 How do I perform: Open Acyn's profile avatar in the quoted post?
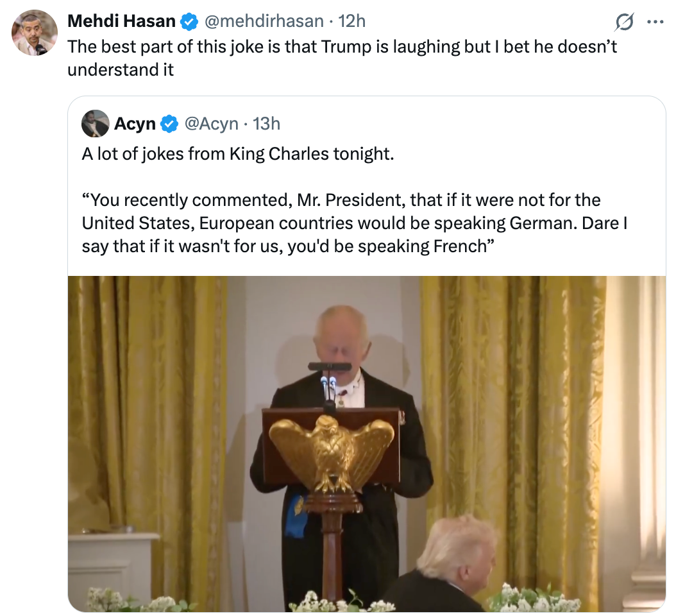pyautogui.click(x=96, y=123)
